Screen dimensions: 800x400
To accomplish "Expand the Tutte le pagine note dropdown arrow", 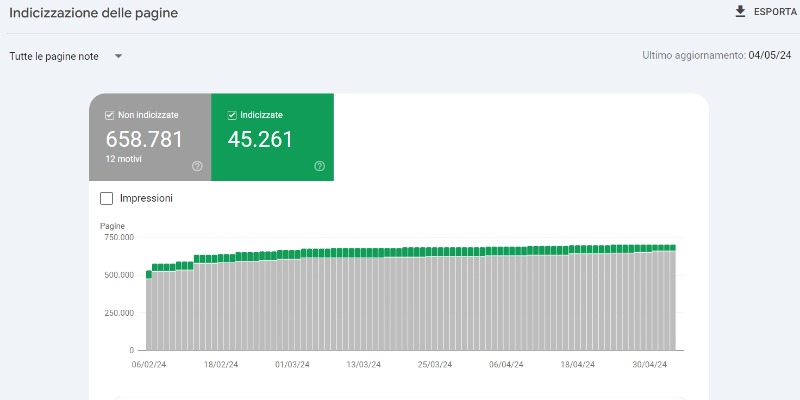I will [x=118, y=56].
